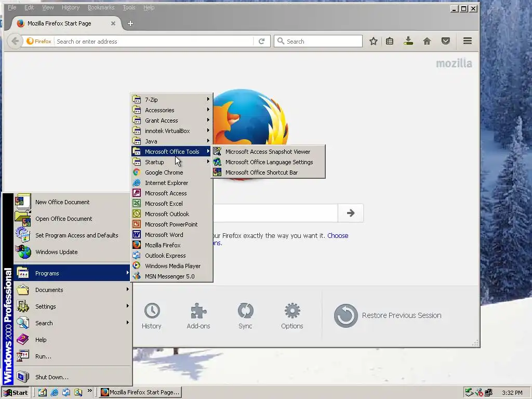The image size is (532, 399).
Task: Click the Mozilla Firefox Start Page taskbar button
Action: pos(140,393)
